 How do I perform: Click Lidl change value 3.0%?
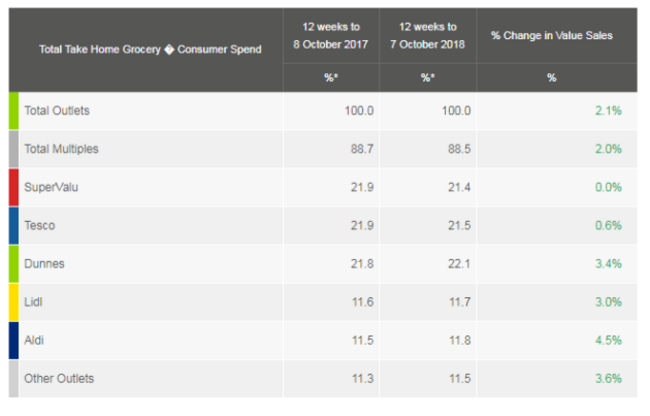point(609,302)
